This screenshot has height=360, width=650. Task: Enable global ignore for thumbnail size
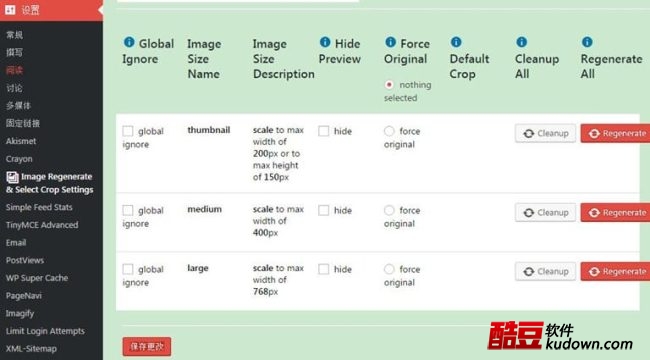click(128, 131)
